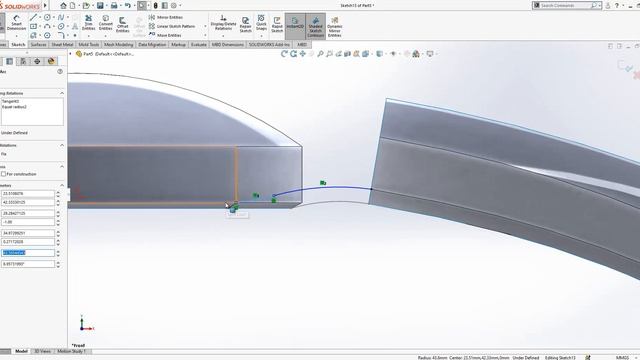Open the Options gear icon

pyautogui.click(x=174, y=6)
